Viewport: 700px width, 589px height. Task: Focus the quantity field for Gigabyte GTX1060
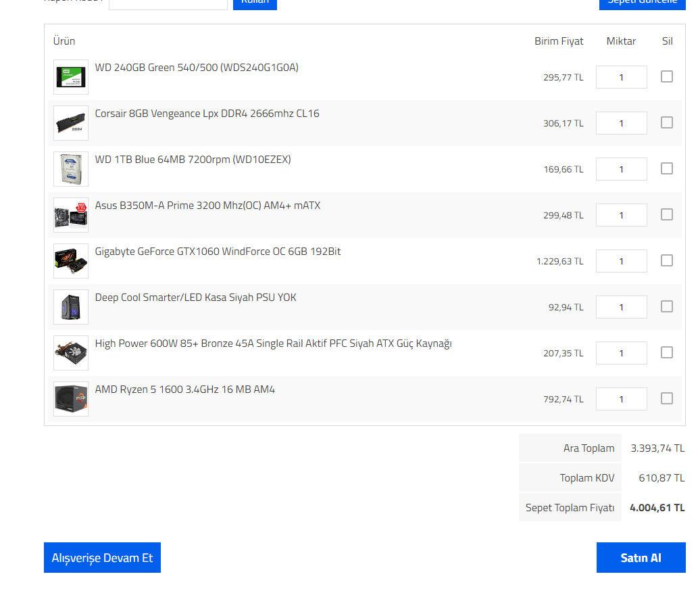point(621,261)
